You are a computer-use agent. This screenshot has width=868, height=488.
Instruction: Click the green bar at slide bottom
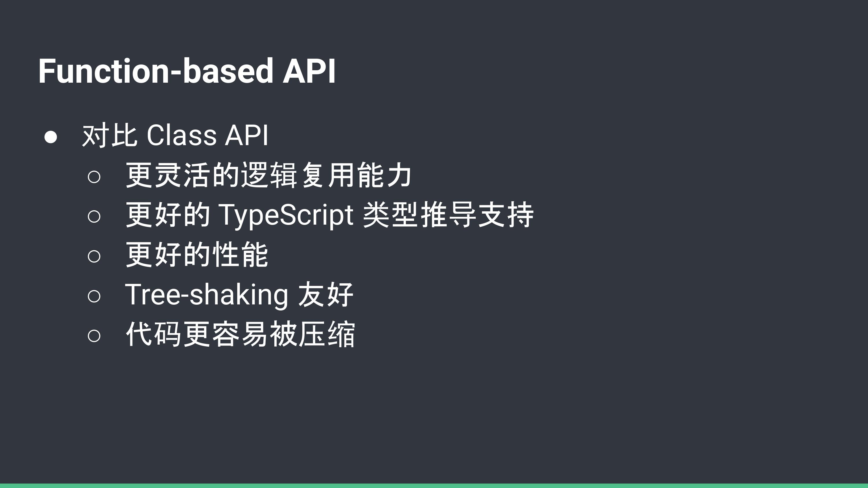click(x=434, y=486)
